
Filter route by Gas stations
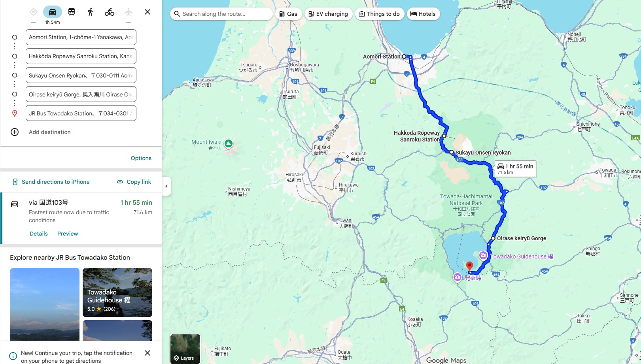[x=288, y=14]
